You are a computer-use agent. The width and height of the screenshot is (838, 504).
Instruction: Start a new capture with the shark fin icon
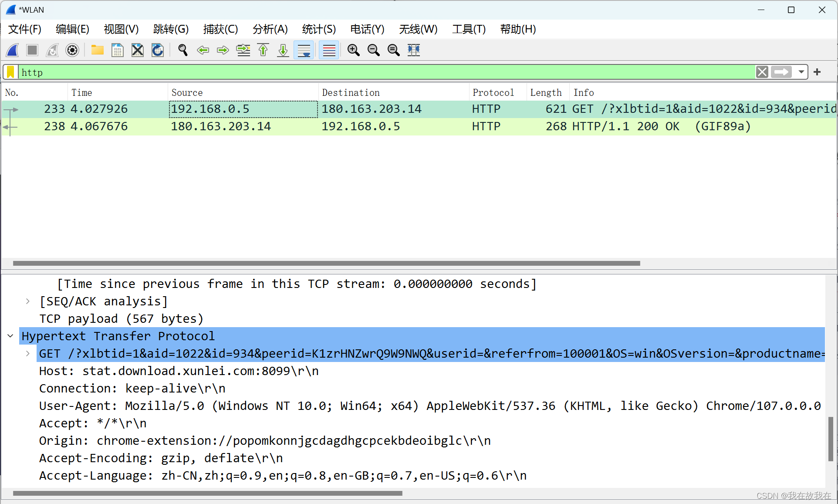[x=12, y=50]
